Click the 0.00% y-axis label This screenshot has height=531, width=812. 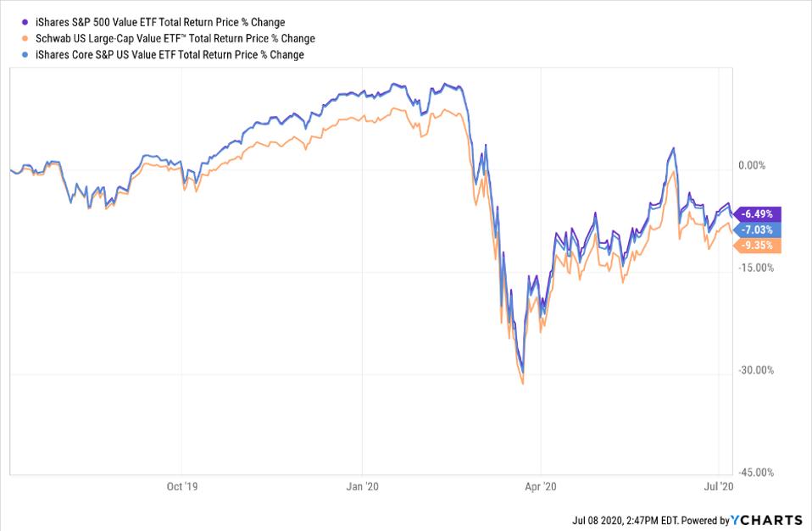tap(754, 166)
